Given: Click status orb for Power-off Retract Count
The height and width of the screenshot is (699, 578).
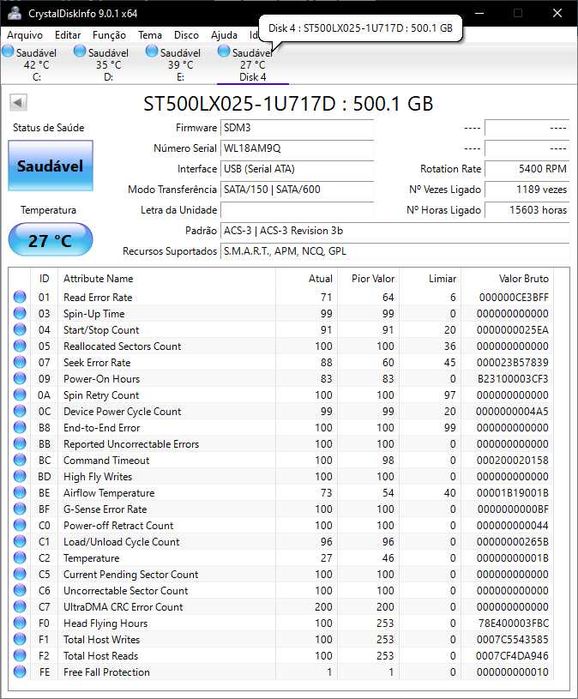Looking at the screenshot, I should [x=20, y=525].
